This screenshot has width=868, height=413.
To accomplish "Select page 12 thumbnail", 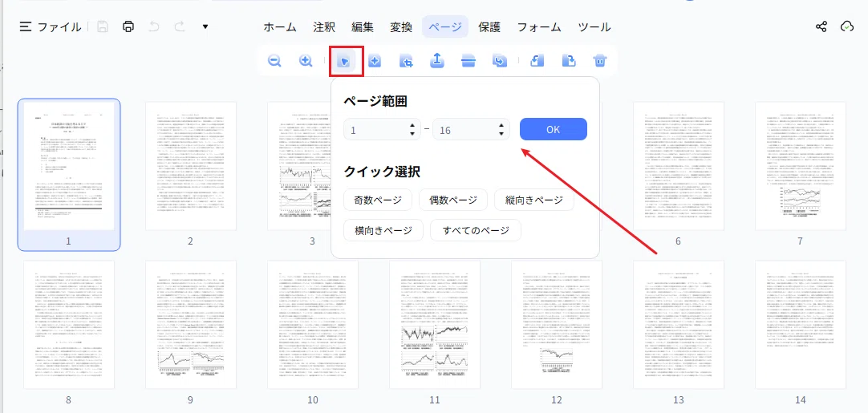I will pyautogui.click(x=557, y=325).
